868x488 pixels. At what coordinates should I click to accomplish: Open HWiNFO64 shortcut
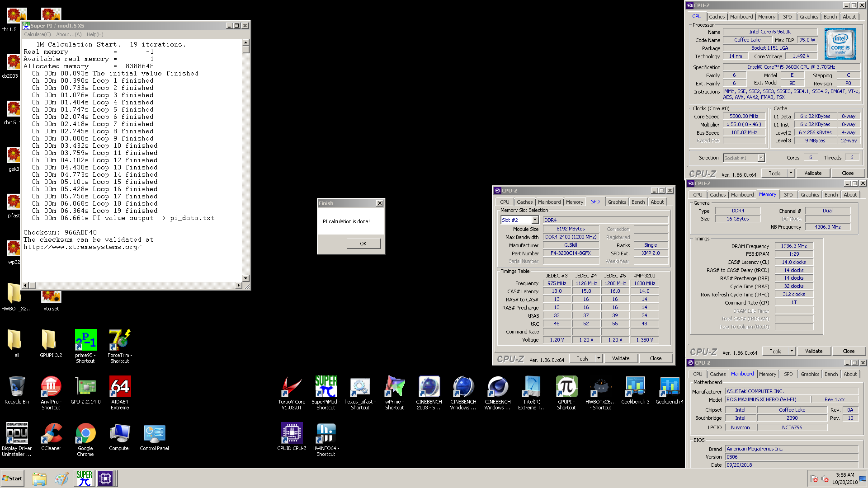[326, 439]
